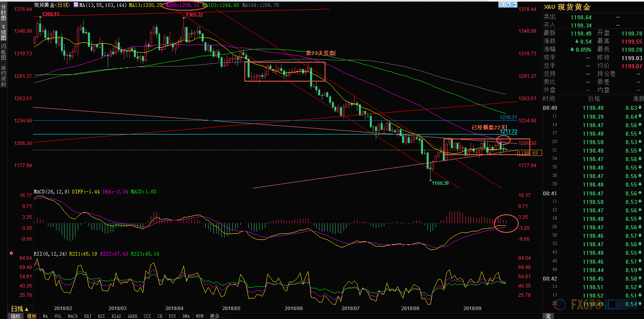Choose the RSI indicator button

(x=101, y=316)
